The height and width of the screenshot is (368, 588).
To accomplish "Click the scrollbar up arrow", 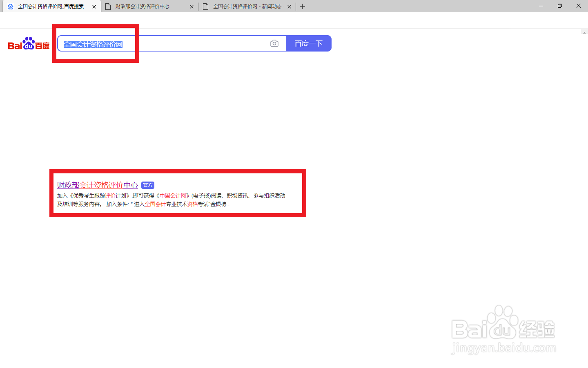I will click(x=584, y=32).
